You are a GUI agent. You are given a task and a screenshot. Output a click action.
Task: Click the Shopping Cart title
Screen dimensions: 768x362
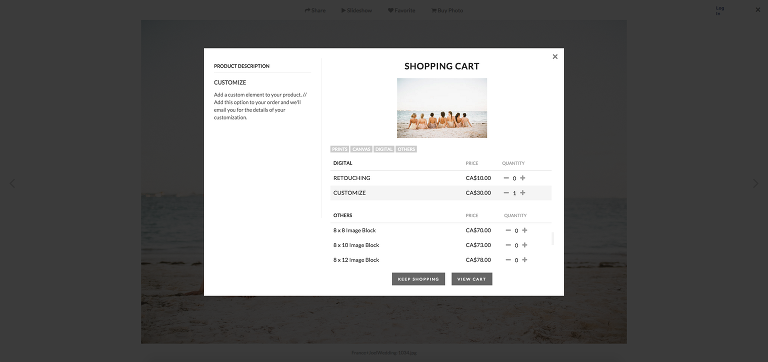click(x=442, y=66)
